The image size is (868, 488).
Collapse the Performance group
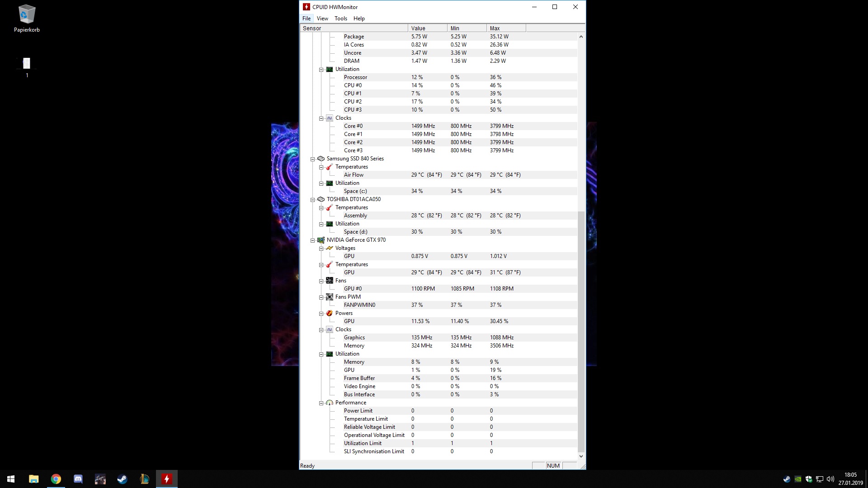click(321, 403)
